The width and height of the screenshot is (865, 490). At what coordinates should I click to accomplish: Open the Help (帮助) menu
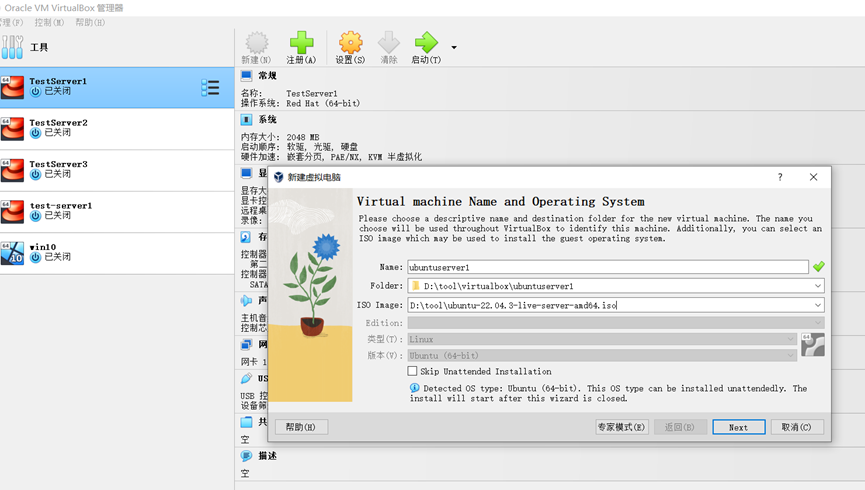90,23
